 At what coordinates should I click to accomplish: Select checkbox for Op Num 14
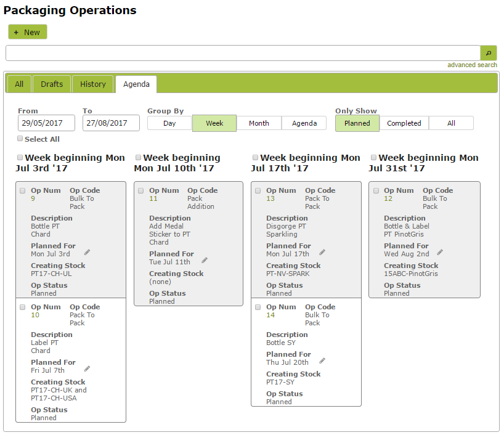point(258,307)
